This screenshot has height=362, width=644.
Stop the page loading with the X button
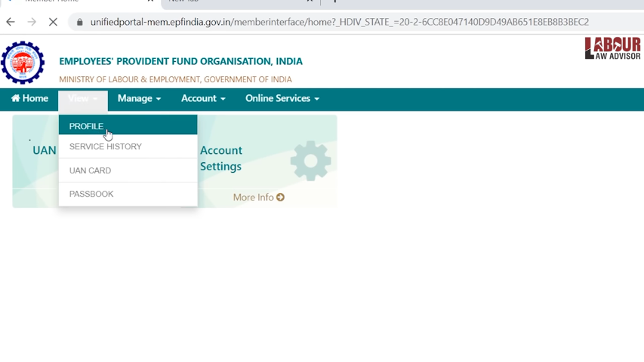pyautogui.click(x=53, y=22)
